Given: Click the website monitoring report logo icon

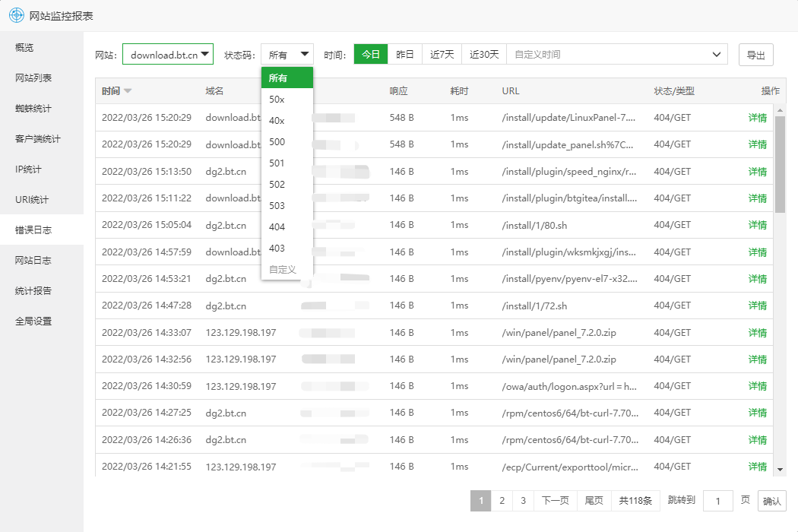Looking at the screenshot, I should click(x=16, y=15).
